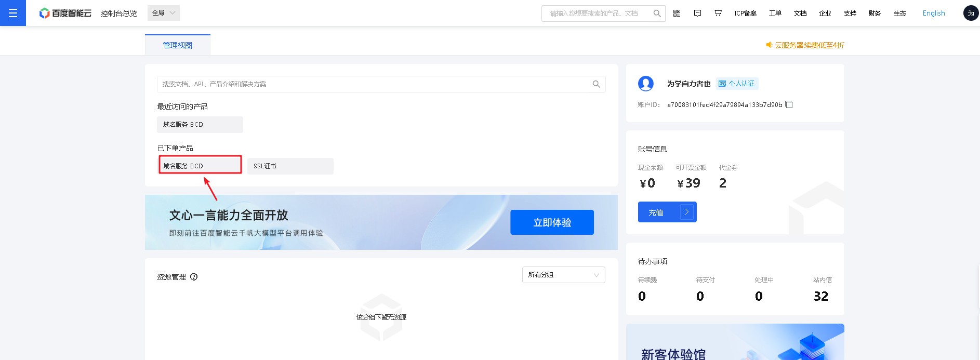Click the speaker announcement icon
Viewport: 980px width, 360px height.
tap(769, 45)
